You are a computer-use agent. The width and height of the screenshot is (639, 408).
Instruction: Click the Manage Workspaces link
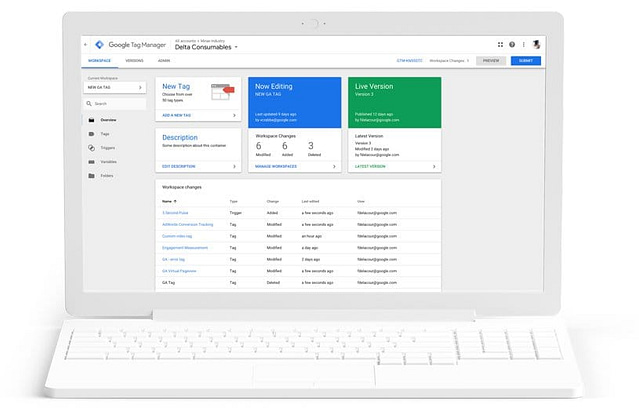pyautogui.click(x=276, y=166)
